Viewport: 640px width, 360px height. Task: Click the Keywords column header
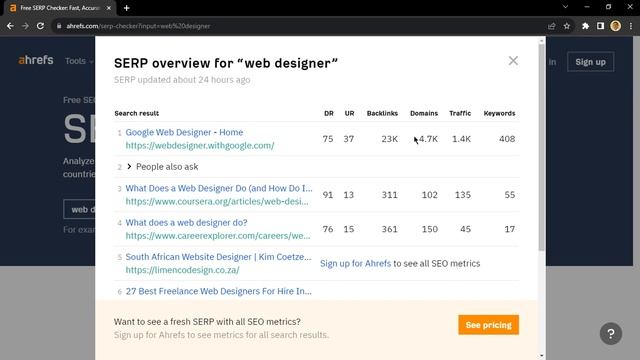(x=499, y=113)
